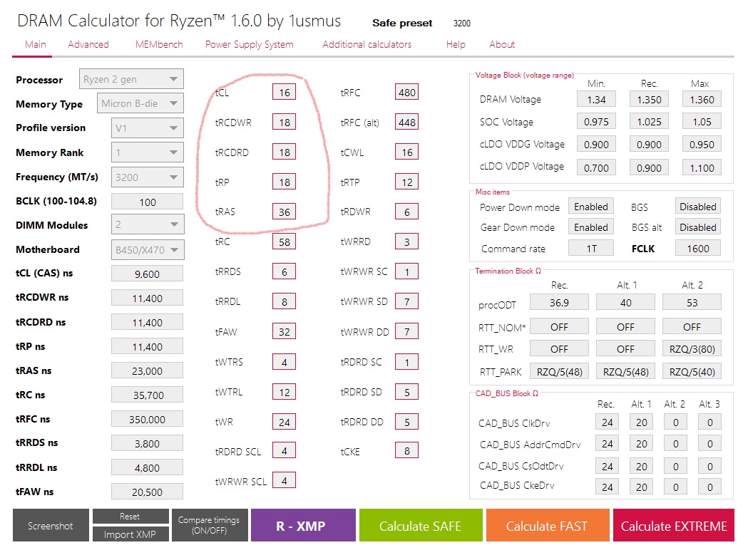The image size is (738, 560).
Task: Click the SOC Voltage Min. value 0.975
Action: point(596,121)
